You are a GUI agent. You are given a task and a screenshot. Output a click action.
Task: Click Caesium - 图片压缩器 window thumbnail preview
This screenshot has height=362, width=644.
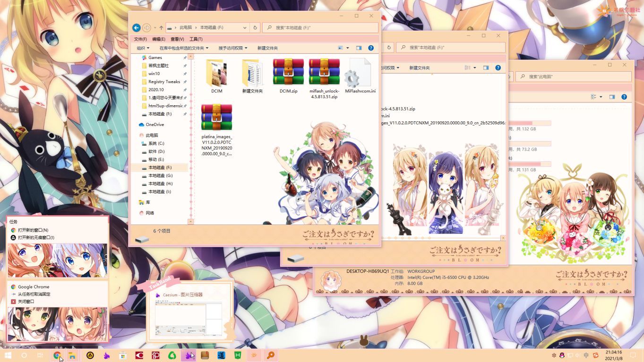189,319
